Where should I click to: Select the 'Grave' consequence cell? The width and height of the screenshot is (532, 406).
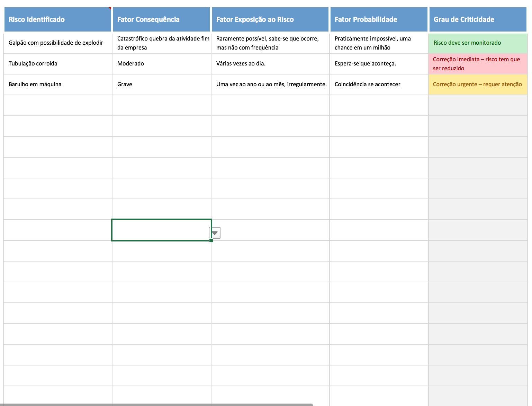(x=161, y=85)
